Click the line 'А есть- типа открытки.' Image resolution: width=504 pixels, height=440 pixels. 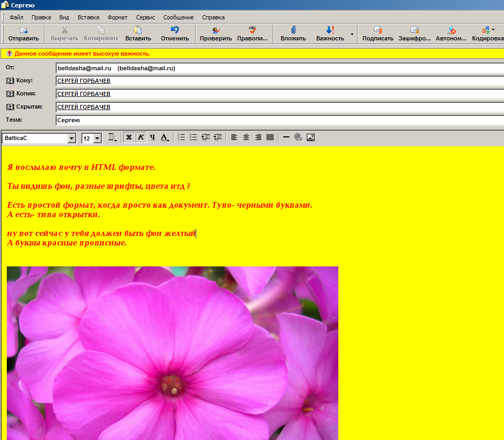coord(53,214)
